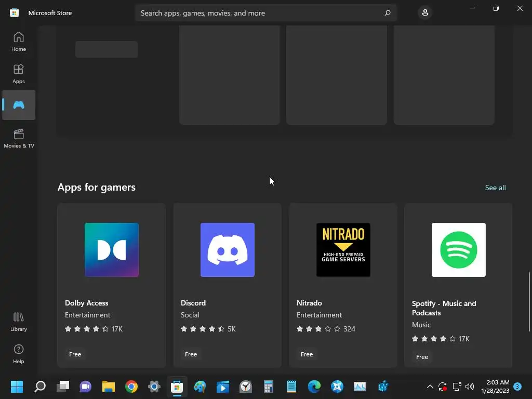
Task: Click the Dolby Access app icon
Action: 112,250
